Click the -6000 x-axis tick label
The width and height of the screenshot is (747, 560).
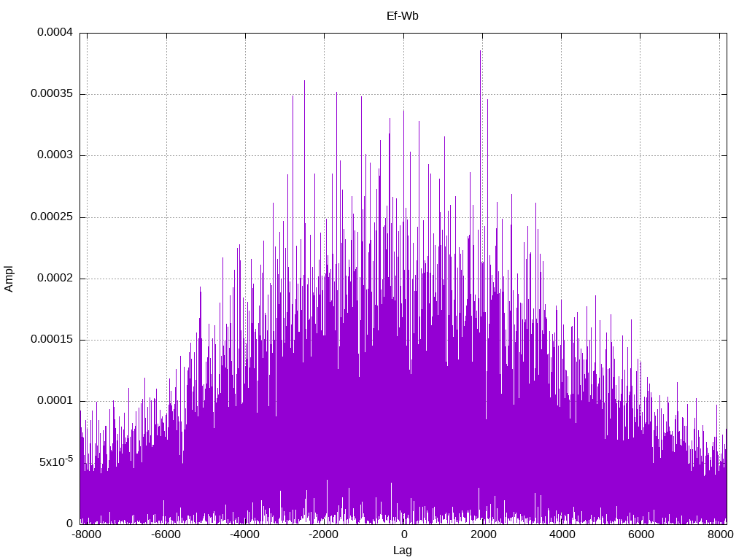[x=166, y=534]
